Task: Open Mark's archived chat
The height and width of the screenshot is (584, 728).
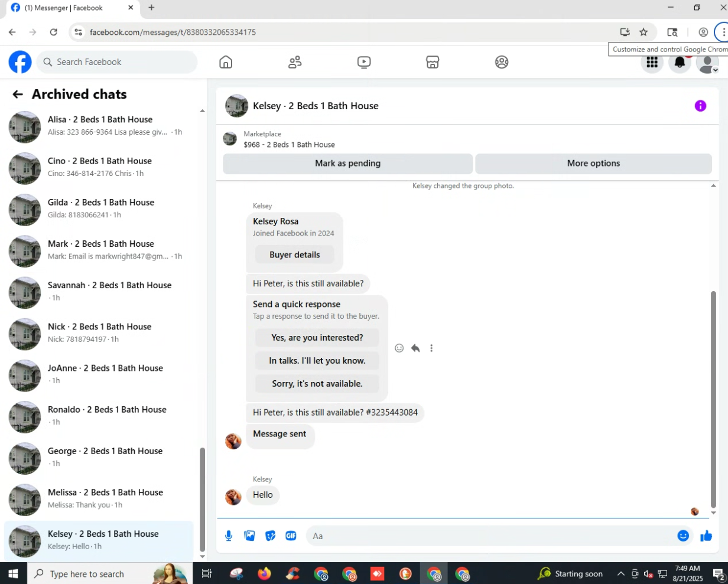Action: click(99, 250)
